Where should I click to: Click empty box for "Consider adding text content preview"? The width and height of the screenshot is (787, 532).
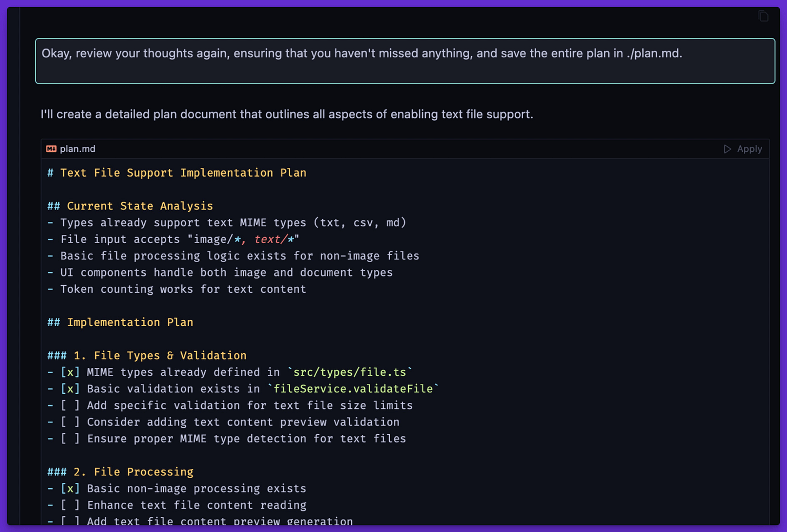[70, 422]
